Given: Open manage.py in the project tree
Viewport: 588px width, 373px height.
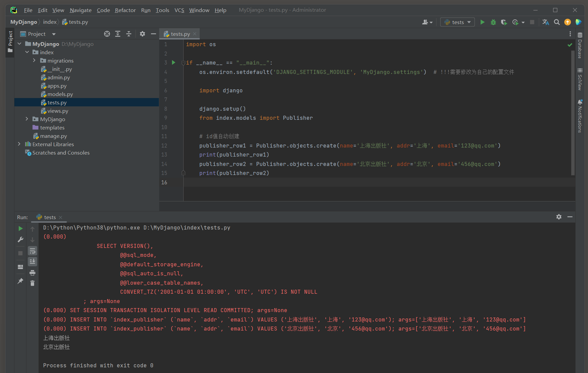Looking at the screenshot, I should pos(54,136).
